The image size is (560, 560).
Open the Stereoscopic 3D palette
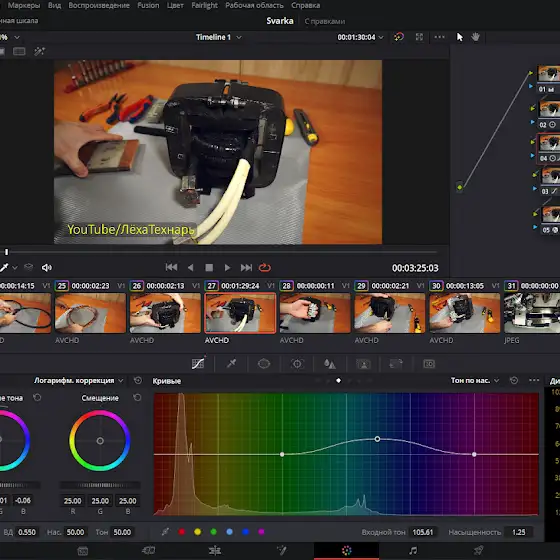(x=429, y=364)
